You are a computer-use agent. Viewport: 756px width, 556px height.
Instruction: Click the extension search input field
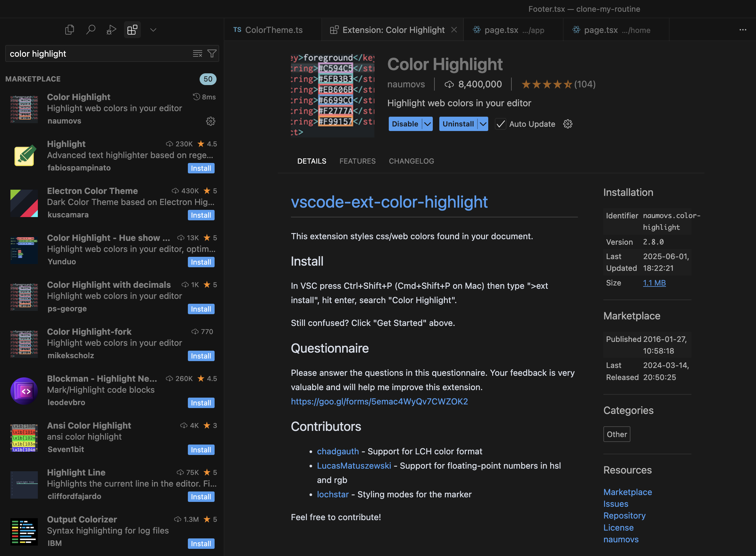click(x=98, y=53)
